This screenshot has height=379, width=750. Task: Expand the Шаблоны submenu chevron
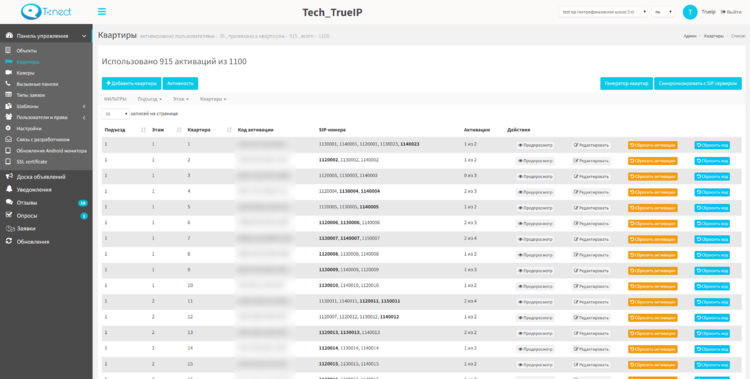click(84, 106)
